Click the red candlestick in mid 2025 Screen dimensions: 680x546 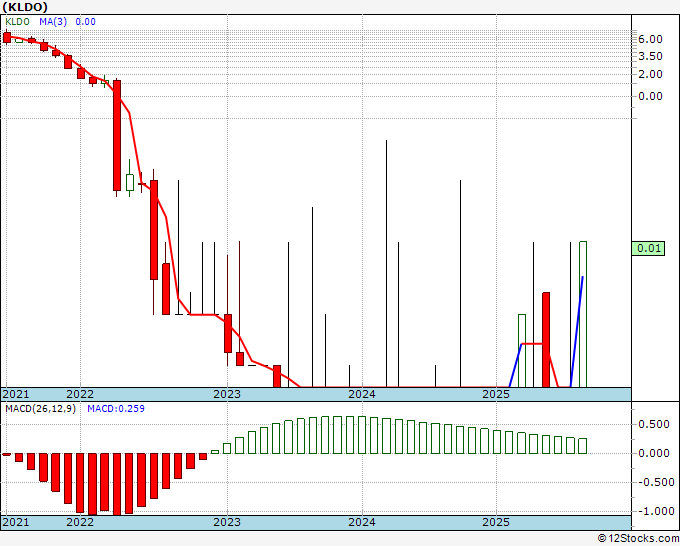point(546,340)
